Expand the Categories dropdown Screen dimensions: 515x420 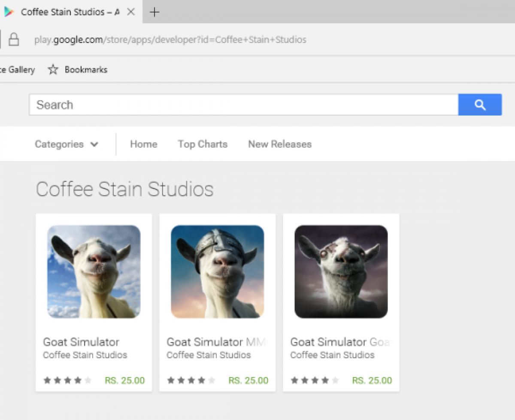[67, 144]
